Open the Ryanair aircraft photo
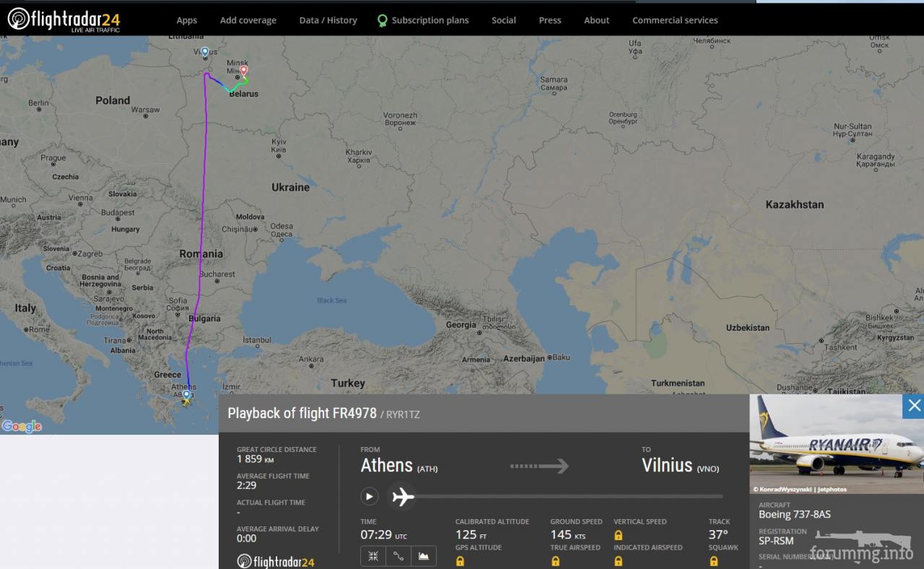The image size is (924, 569). point(837,444)
